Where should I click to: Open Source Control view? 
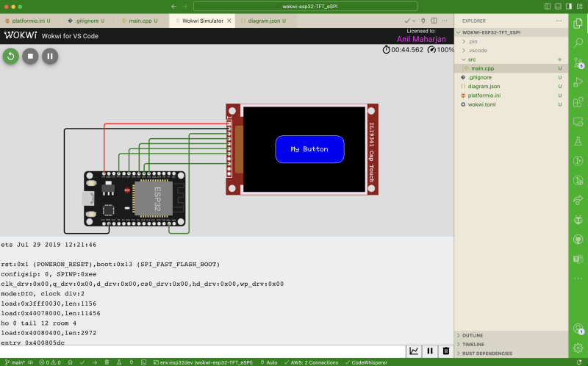pos(578,62)
